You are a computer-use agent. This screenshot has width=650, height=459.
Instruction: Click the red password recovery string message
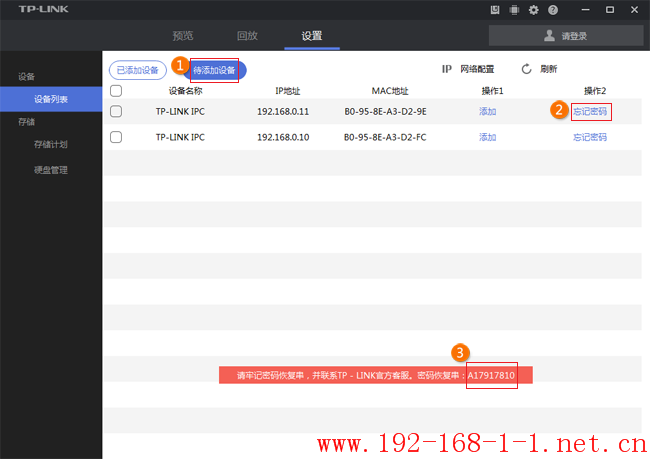pyautogui.click(x=376, y=375)
